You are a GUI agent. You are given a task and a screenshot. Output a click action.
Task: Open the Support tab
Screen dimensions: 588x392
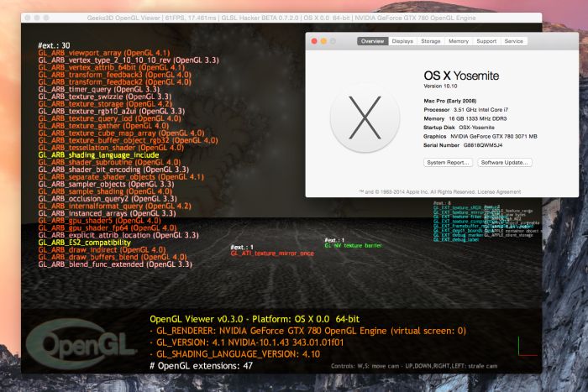(x=486, y=41)
